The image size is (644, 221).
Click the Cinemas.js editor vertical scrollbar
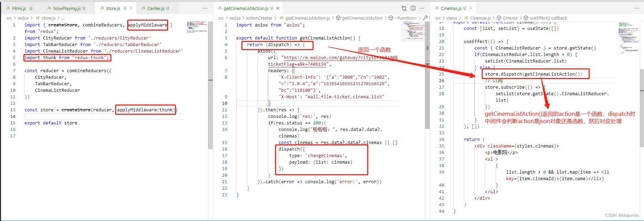pos(642,108)
